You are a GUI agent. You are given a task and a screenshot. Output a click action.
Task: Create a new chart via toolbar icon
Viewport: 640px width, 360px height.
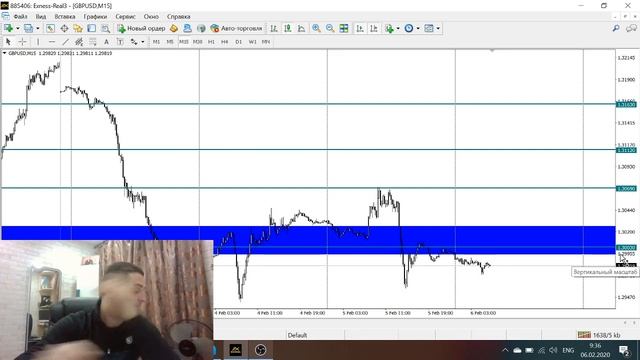[8, 28]
